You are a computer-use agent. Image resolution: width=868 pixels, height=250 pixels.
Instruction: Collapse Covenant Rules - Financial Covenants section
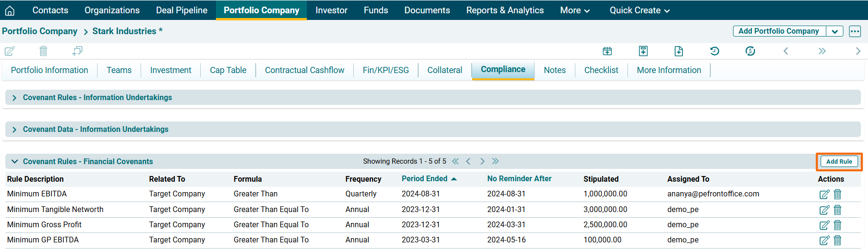click(x=15, y=162)
